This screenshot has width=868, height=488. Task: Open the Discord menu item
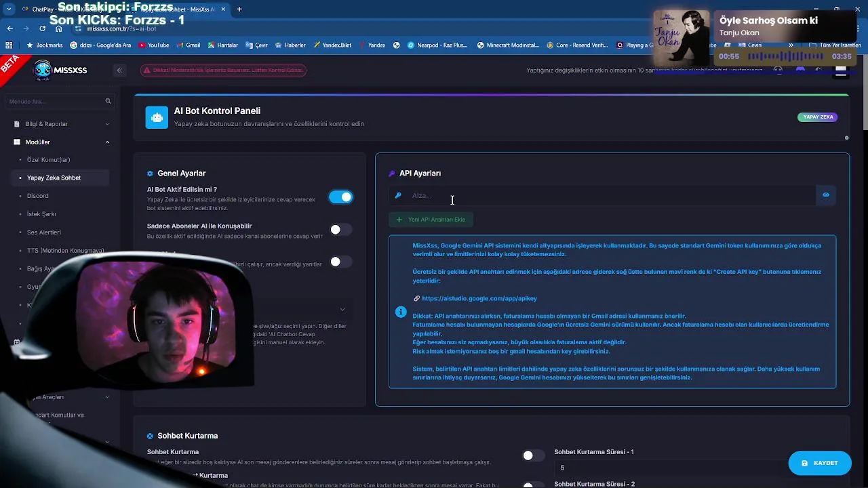click(x=38, y=196)
